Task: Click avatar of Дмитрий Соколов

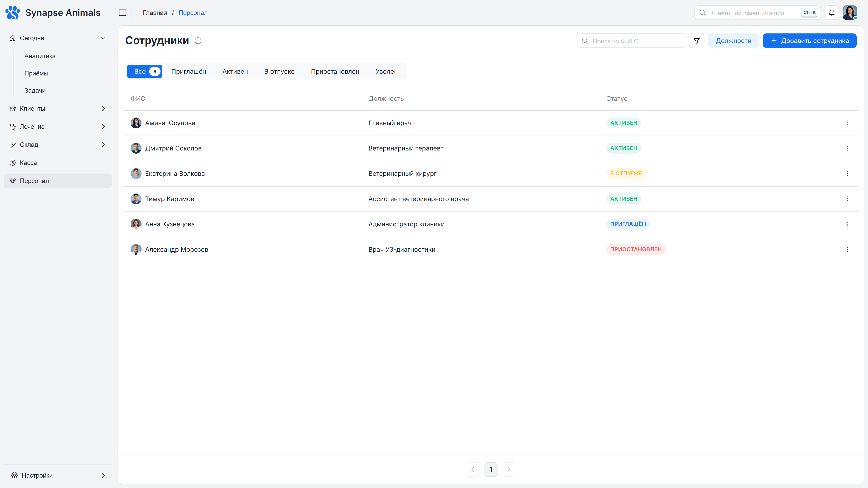Action: pyautogui.click(x=136, y=148)
